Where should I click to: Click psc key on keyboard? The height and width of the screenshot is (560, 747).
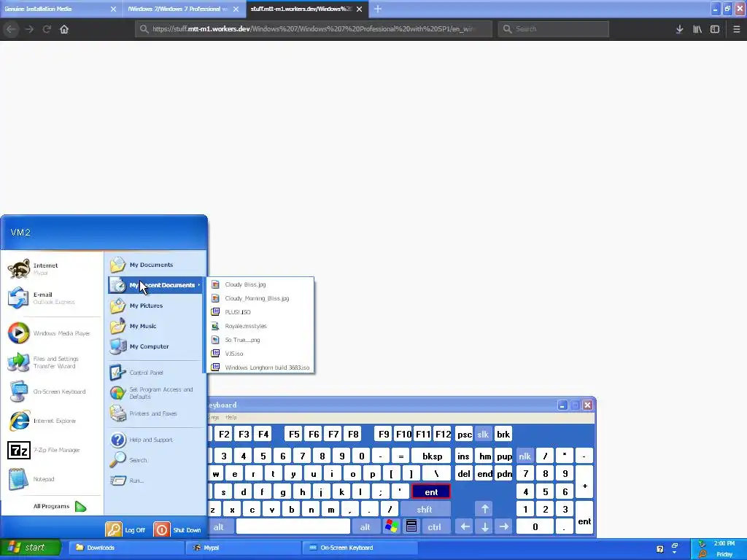pos(464,435)
